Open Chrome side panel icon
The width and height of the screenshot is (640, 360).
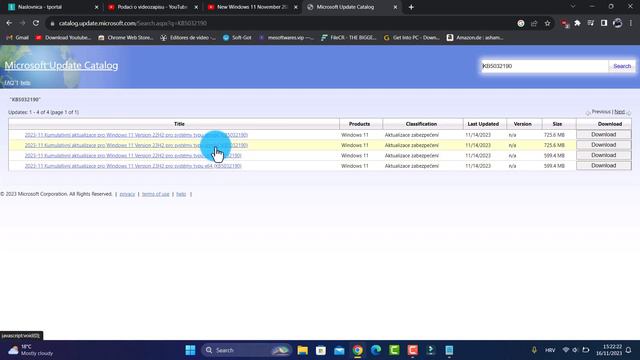pyautogui.click(x=604, y=23)
